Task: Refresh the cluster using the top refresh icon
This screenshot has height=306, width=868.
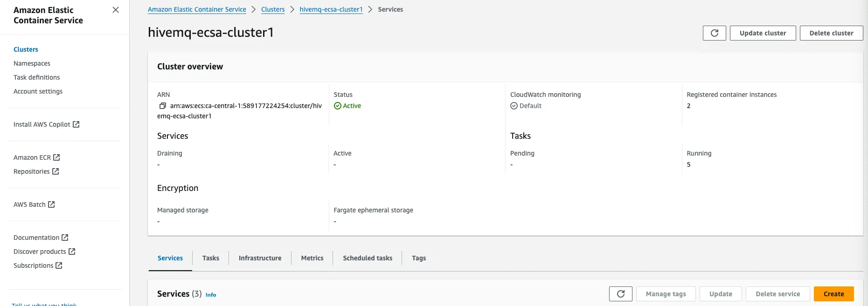Action: 714,33
